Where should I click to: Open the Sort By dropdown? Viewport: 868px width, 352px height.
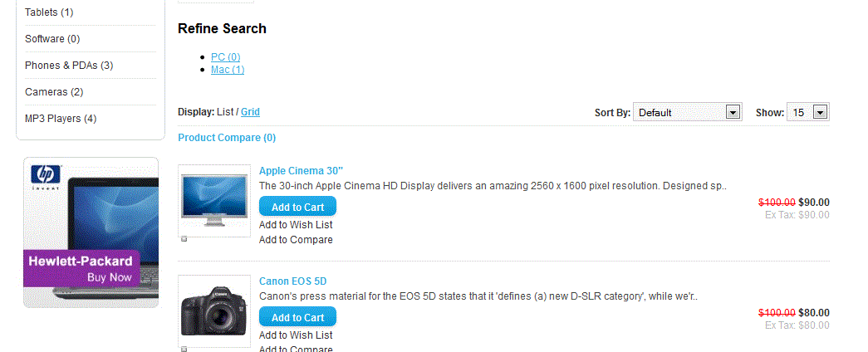pos(687,112)
